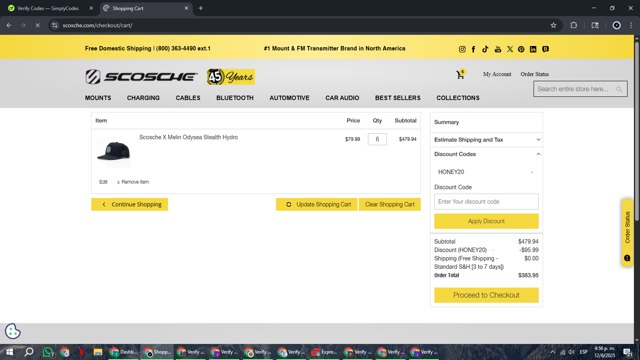Open Scosche X Melin Odysea Stealth Hydro link
This screenshot has width=640, height=360.
(x=189, y=137)
